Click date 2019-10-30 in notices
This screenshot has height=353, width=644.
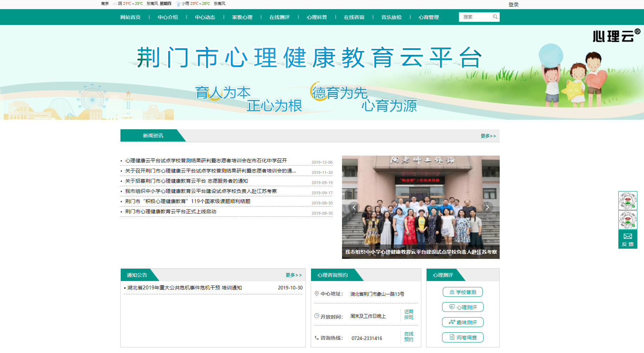click(x=290, y=288)
